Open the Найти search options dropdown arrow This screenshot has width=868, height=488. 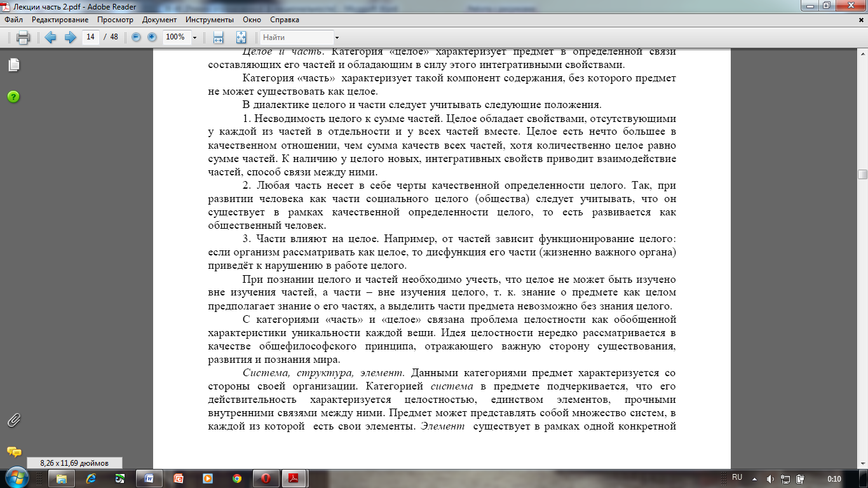pyautogui.click(x=337, y=37)
